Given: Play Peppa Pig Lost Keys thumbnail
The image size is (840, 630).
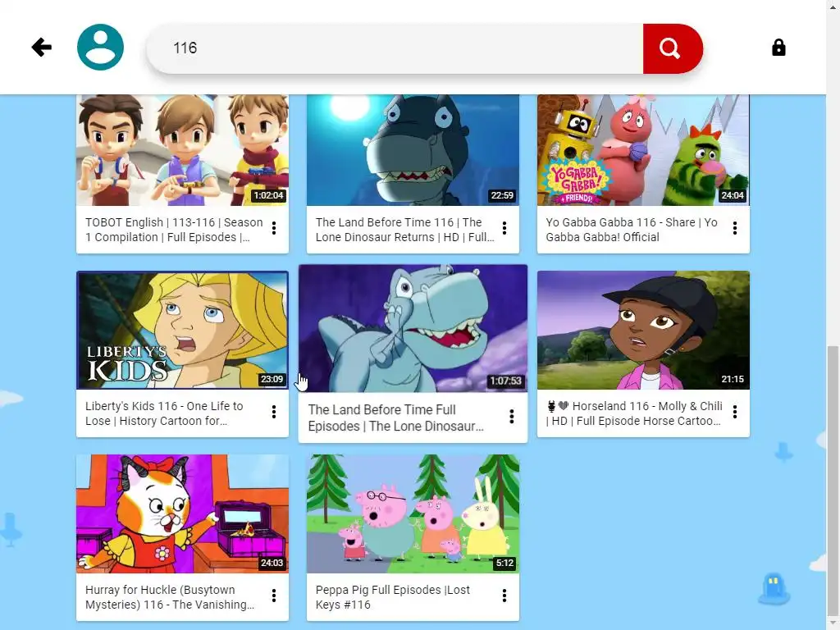Looking at the screenshot, I should click(413, 514).
